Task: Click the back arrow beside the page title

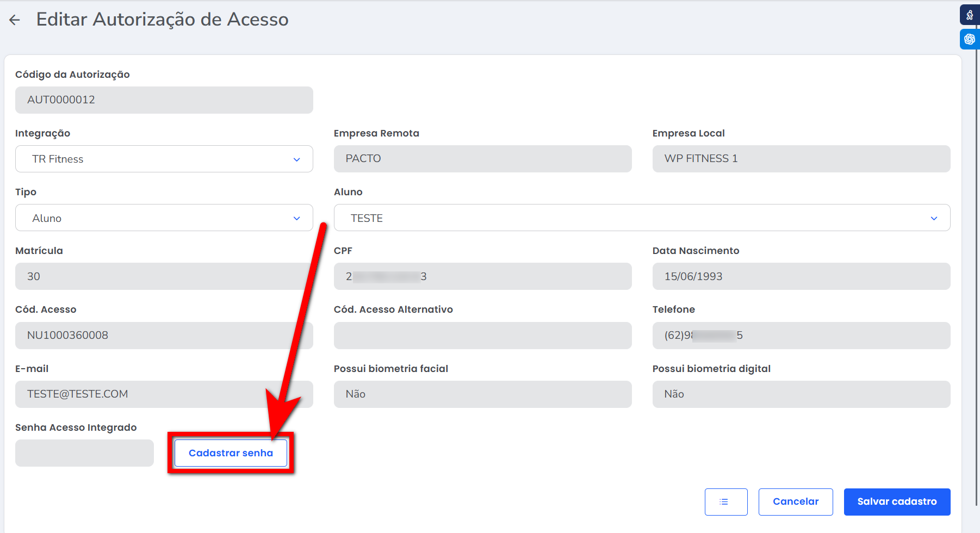Action: point(15,20)
